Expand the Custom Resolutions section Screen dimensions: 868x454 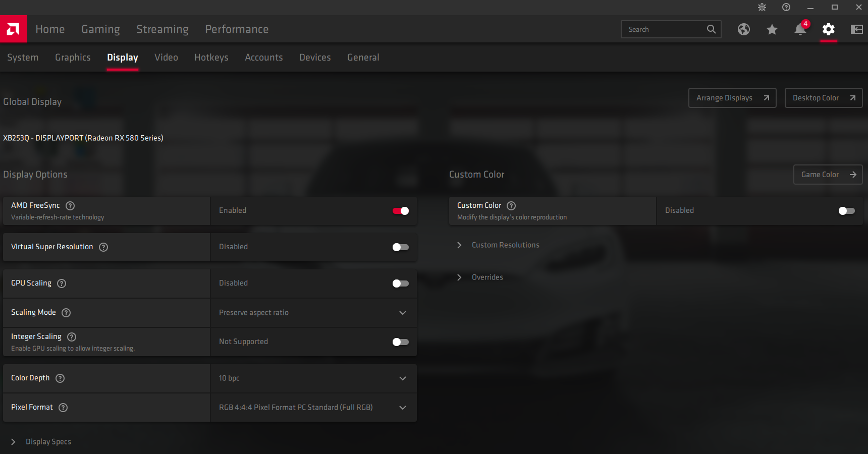pyautogui.click(x=498, y=245)
